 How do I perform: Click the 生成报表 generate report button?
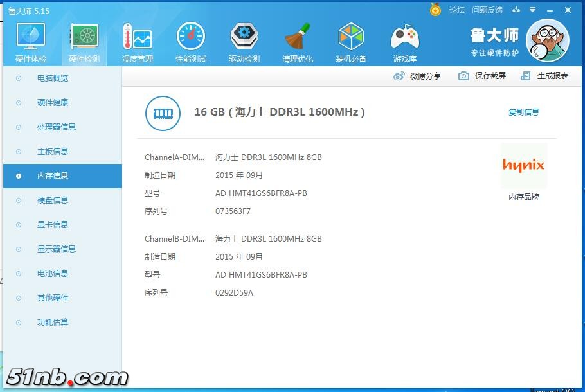tap(545, 76)
